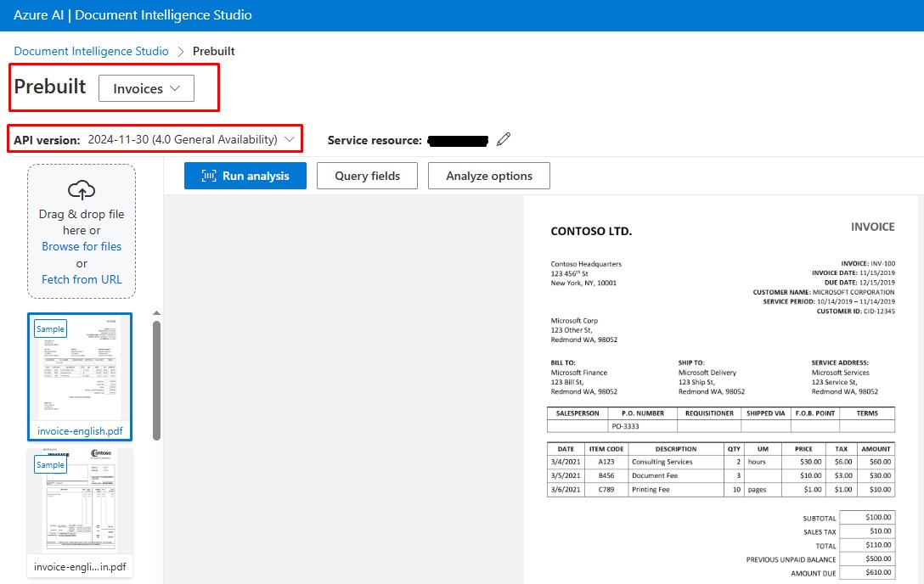Screen dimensions: 924x584
Task: Click the drag and drop upload area
Action: tap(81, 231)
